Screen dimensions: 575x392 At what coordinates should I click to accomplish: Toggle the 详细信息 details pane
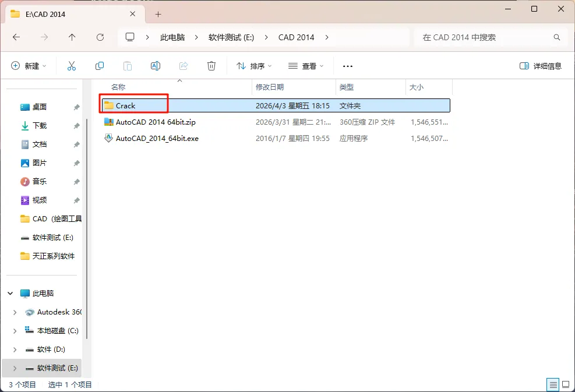click(x=541, y=66)
